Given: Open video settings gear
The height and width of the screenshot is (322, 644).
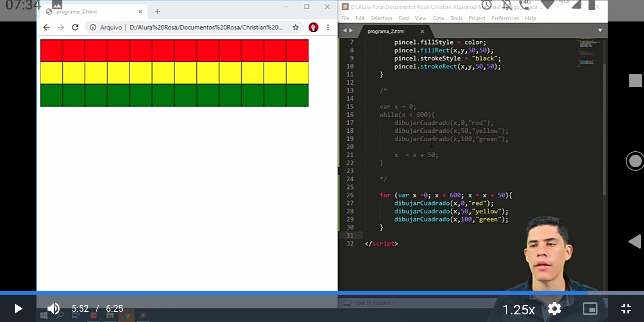Looking at the screenshot, I should click(555, 309).
